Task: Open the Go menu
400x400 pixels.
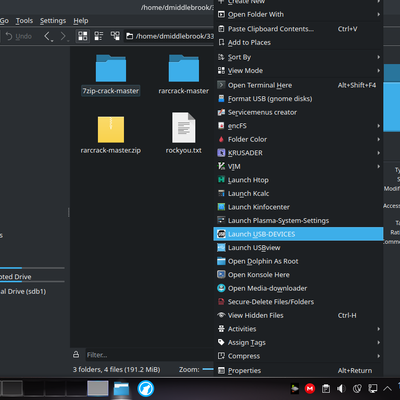Action: coord(4,21)
